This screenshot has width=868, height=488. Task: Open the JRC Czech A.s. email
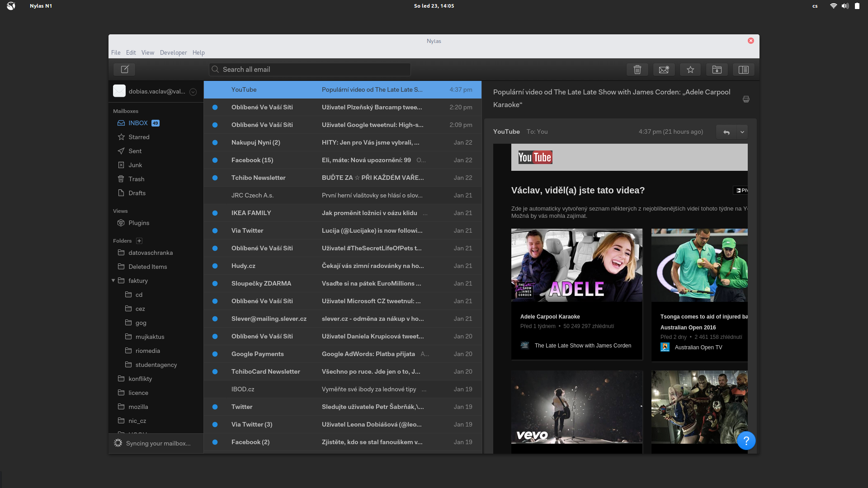(x=343, y=195)
